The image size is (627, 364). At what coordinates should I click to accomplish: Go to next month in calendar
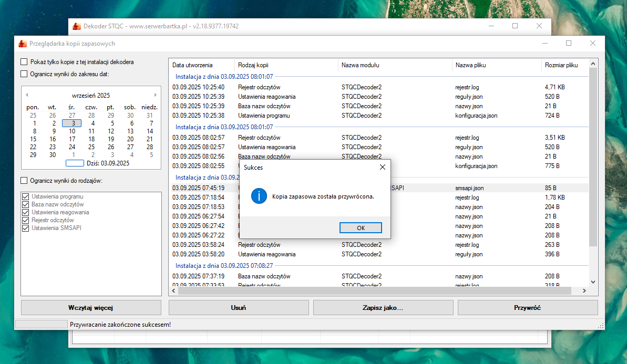point(155,95)
